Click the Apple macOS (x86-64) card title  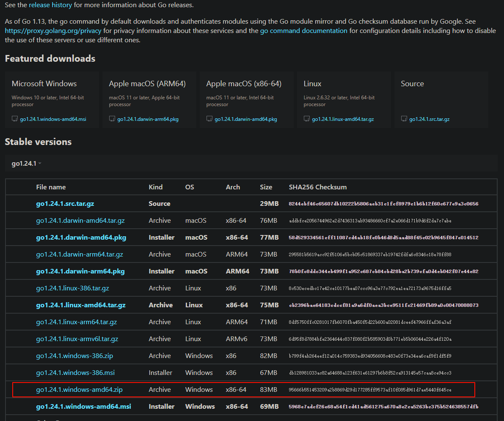click(x=244, y=84)
